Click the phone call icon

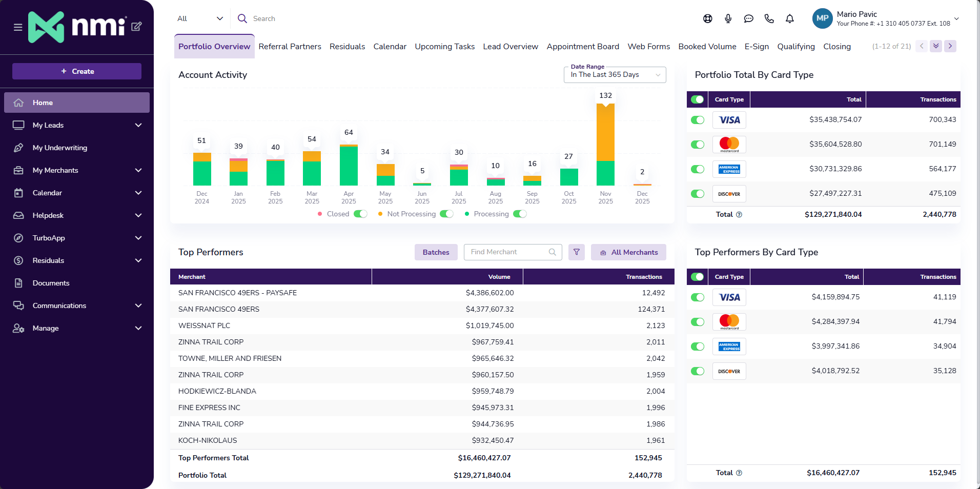pyautogui.click(x=769, y=18)
